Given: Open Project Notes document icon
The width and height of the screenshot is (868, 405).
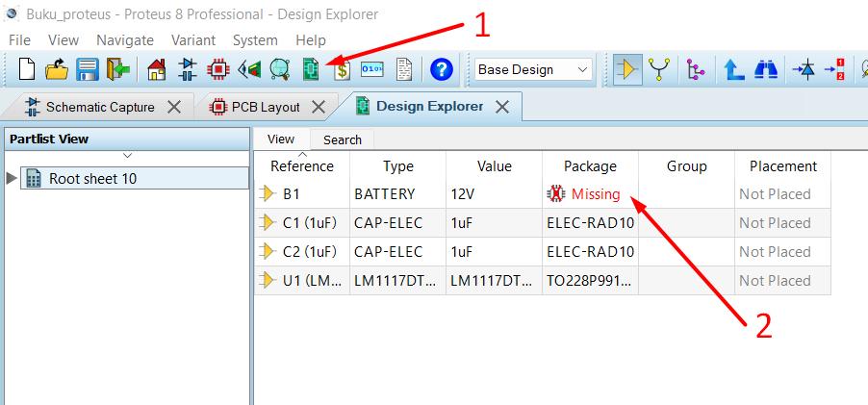Looking at the screenshot, I should (404, 69).
